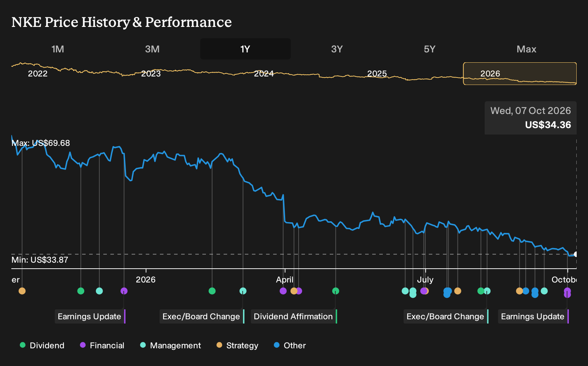Image resolution: width=588 pixels, height=366 pixels.
Task: Click the Earnings Update label near October
Action: (533, 316)
